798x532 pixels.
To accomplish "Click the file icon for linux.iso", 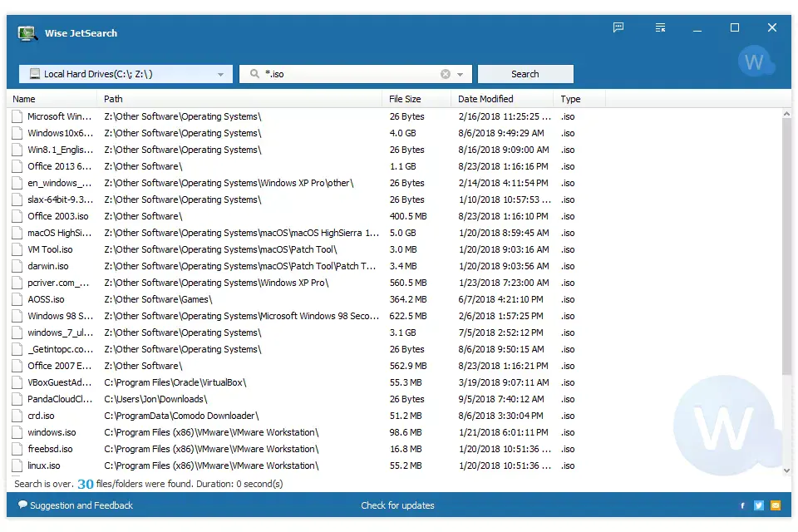I will pyautogui.click(x=17, y=465).
